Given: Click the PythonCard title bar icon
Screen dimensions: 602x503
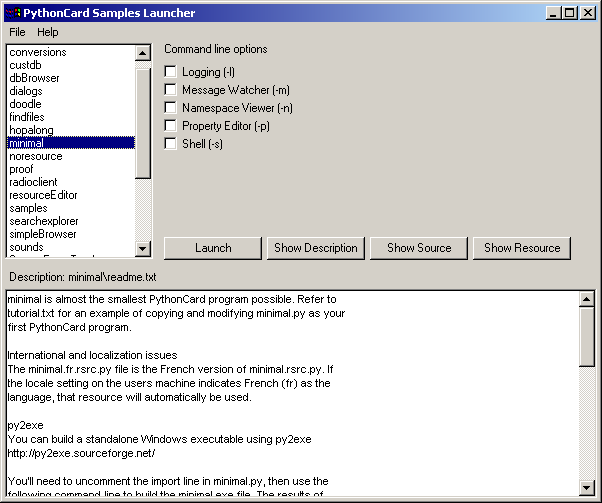Looking at the screenshot, I should click(x=13, y=13).
